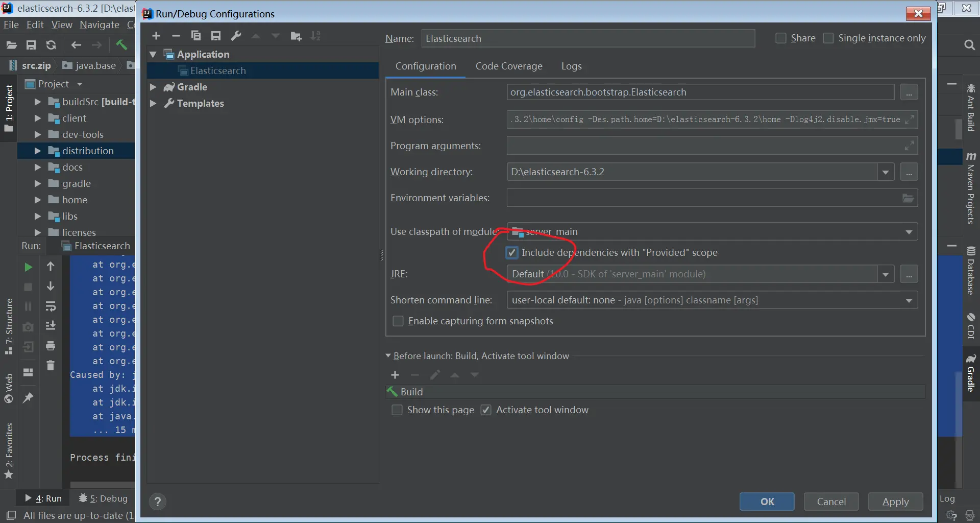980x523 pixels.
Task: Open the JRE dropdown arrow
Action: tap(886, 274)
